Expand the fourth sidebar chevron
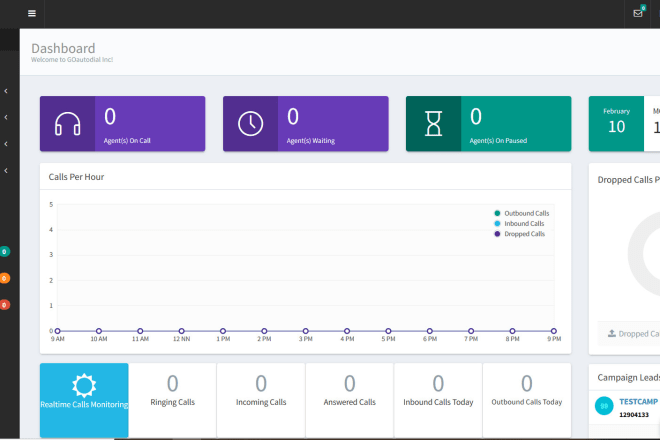The height and width of the screenshot is (440, 660). pyautogui.click(x=6, y=171)
